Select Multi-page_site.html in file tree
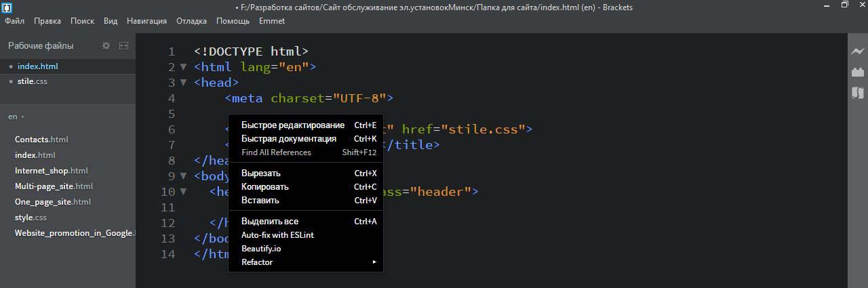Image resolution: width=868 pixels, height=288 pixels. point(54,186)
